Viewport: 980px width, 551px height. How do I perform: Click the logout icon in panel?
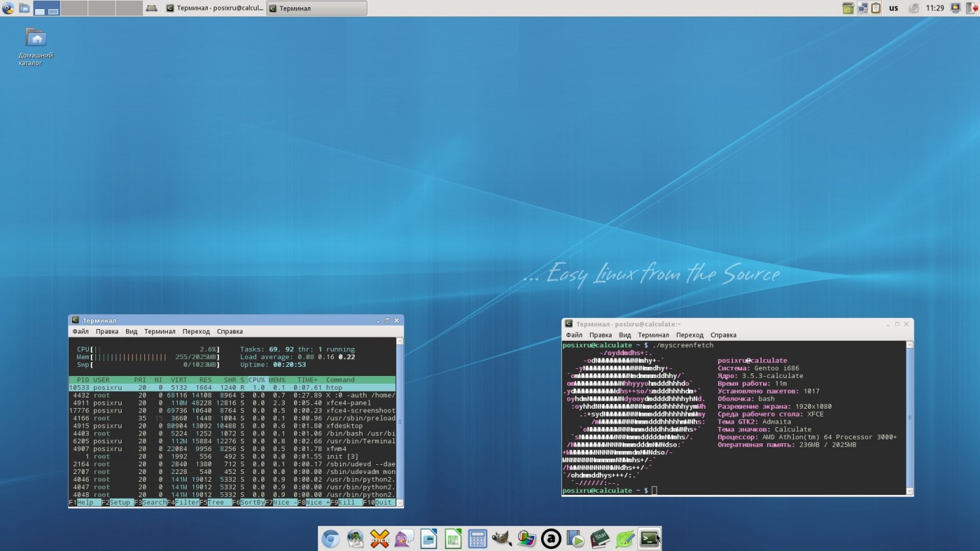coord(972,8)
